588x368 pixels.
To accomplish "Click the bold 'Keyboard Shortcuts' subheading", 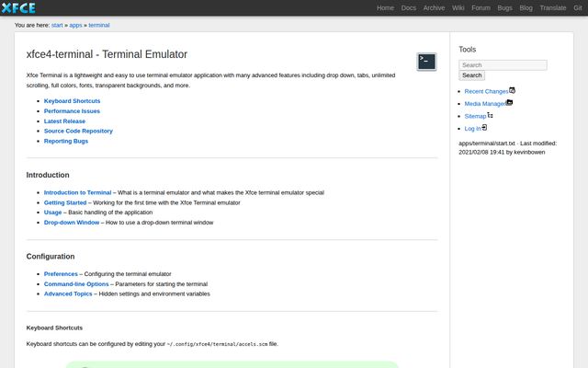I will click(54, 328).
